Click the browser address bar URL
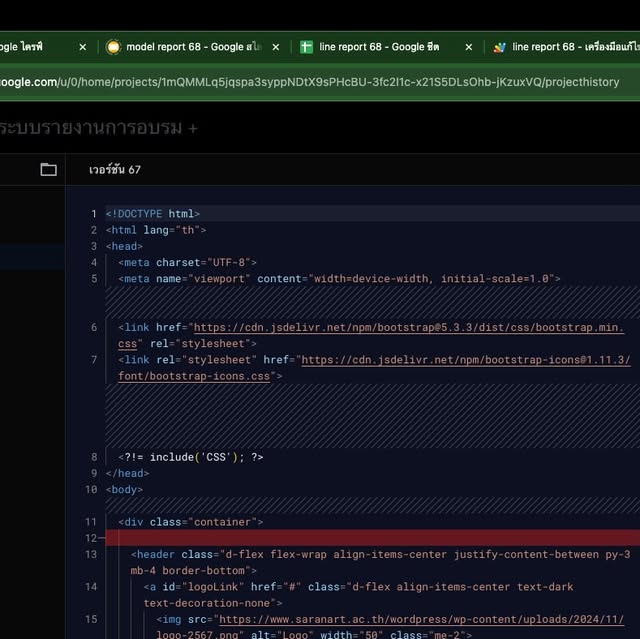640x639 pixels. click(x=309, y=82)
